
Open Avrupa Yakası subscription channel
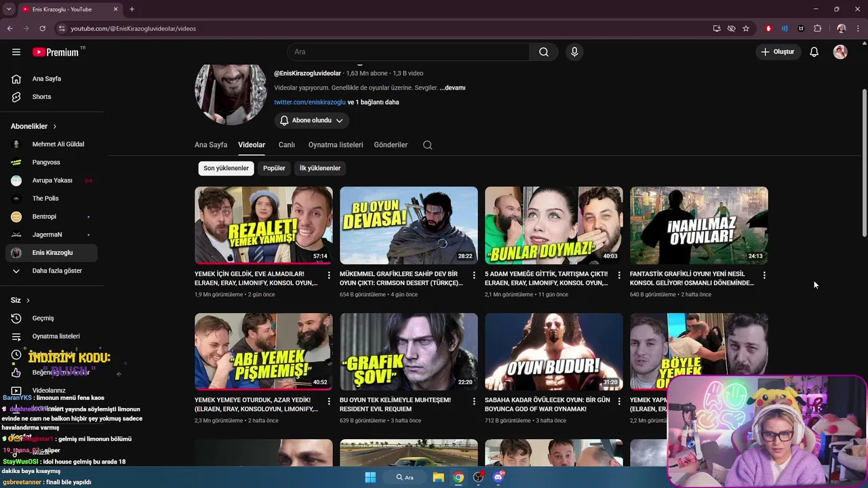pyautogui.click(x=52, y=180)
